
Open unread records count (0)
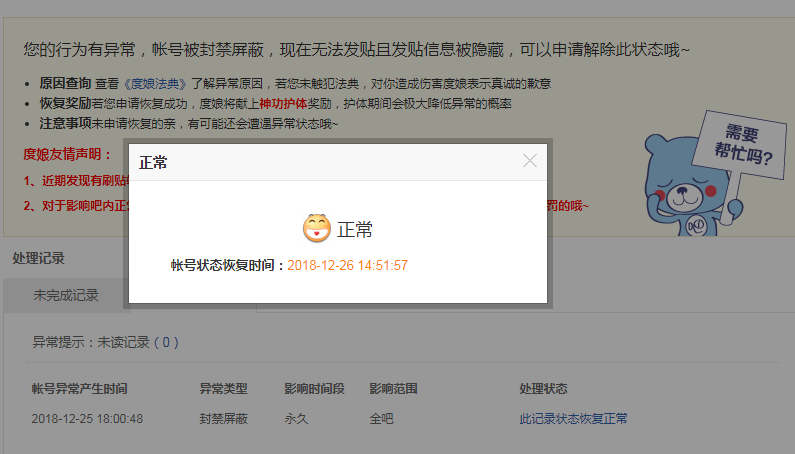point(167,342)
